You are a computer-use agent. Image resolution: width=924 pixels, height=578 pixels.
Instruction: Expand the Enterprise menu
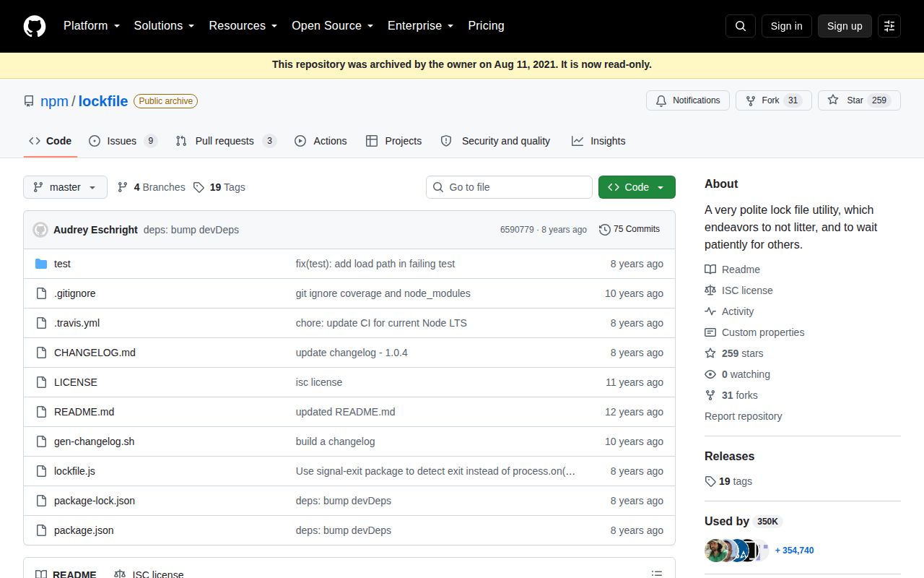tap(421, 26)
